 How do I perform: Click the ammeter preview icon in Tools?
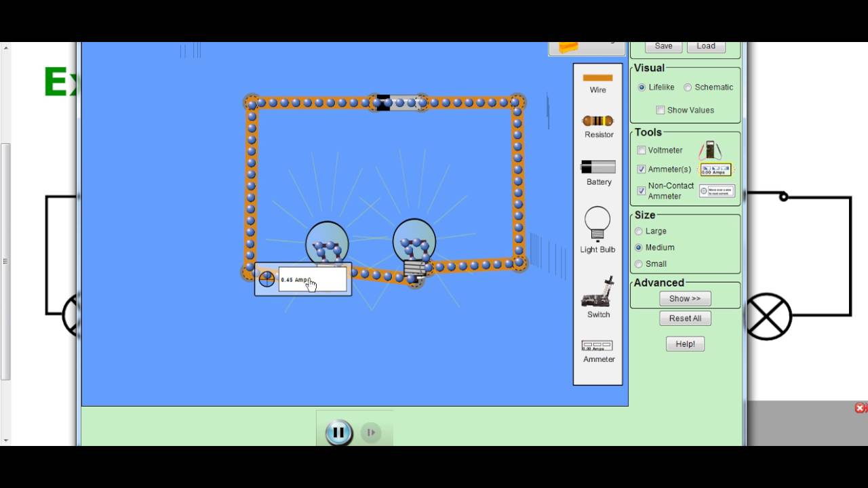(716, 169)
